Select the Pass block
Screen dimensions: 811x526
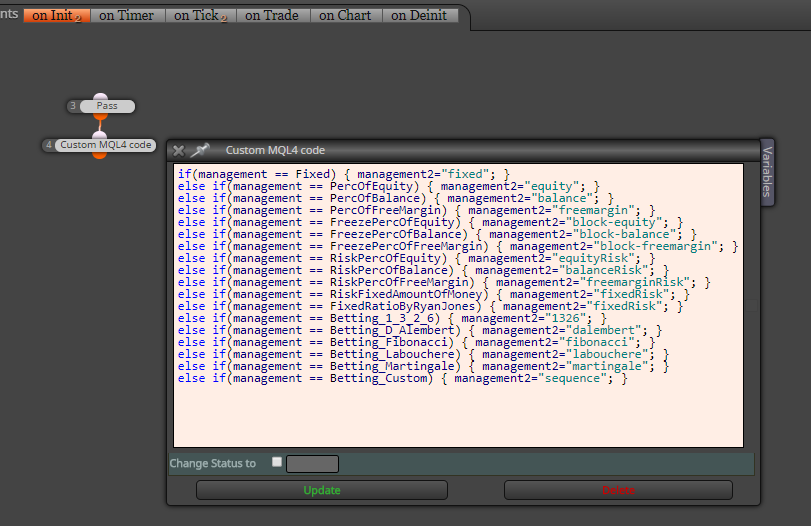click(108, 106)
